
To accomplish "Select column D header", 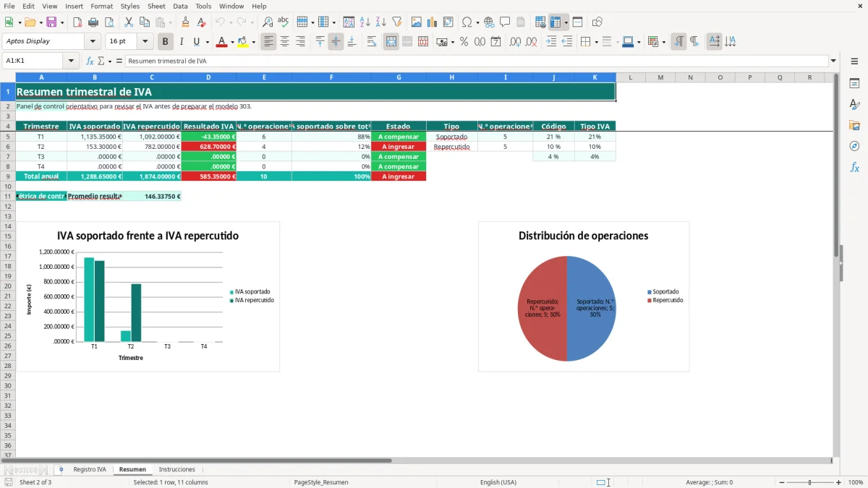I will [x=208, y=77].
